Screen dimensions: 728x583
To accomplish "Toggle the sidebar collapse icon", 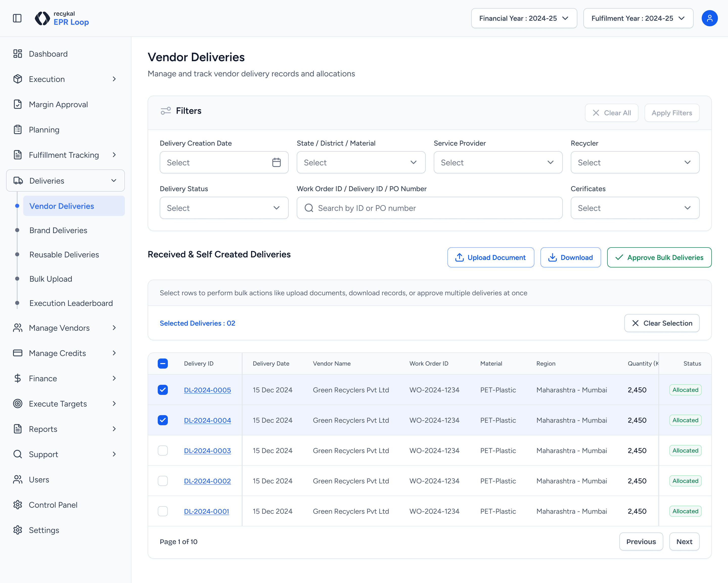I will [x=17, y=18].
